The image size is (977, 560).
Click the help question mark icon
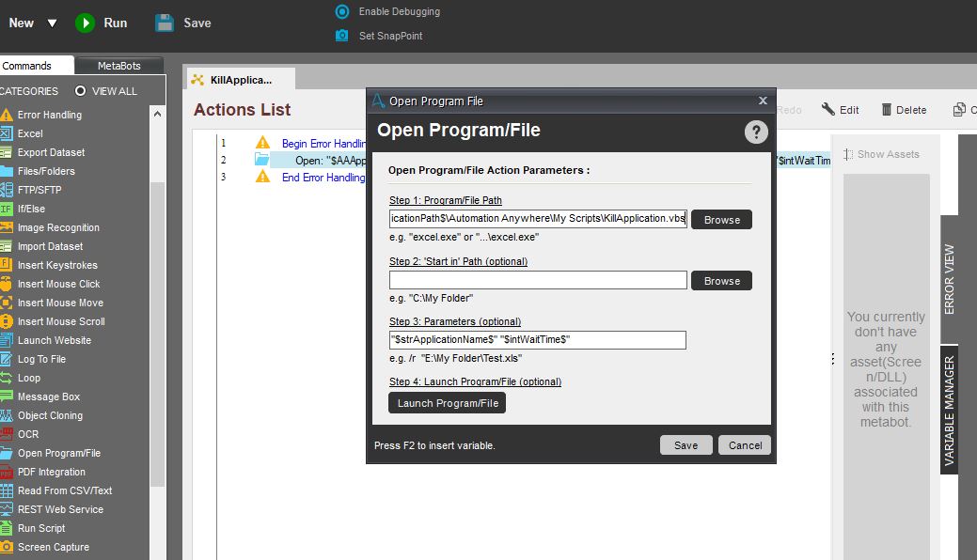point(756,132)
